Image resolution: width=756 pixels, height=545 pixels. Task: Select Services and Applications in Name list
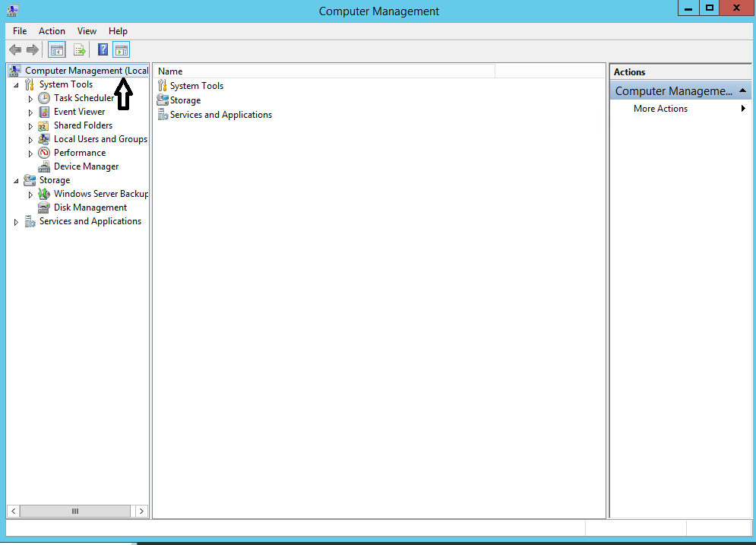coord(221,115)
